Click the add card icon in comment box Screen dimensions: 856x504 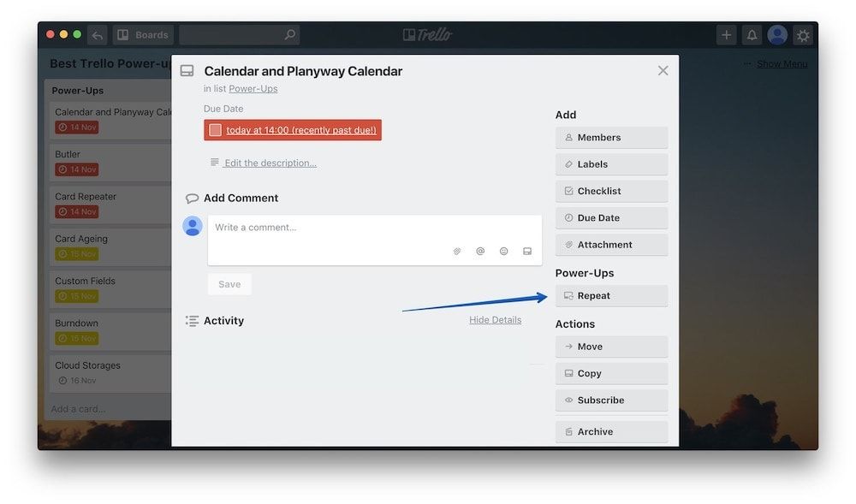[527, 252]
